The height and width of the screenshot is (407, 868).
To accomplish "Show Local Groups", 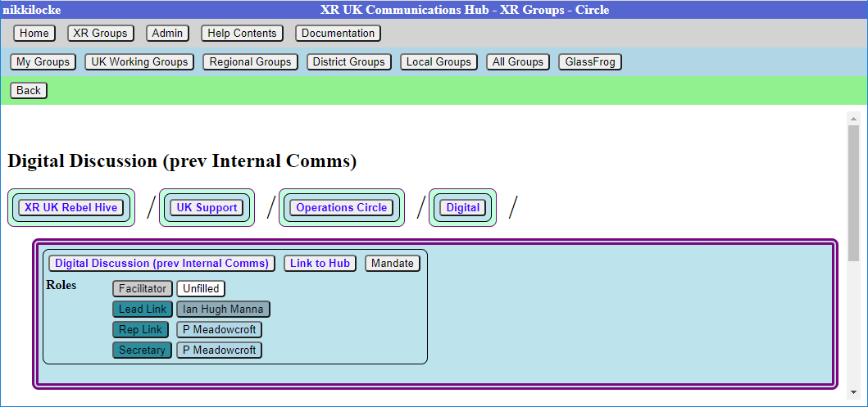I will 439,62.
